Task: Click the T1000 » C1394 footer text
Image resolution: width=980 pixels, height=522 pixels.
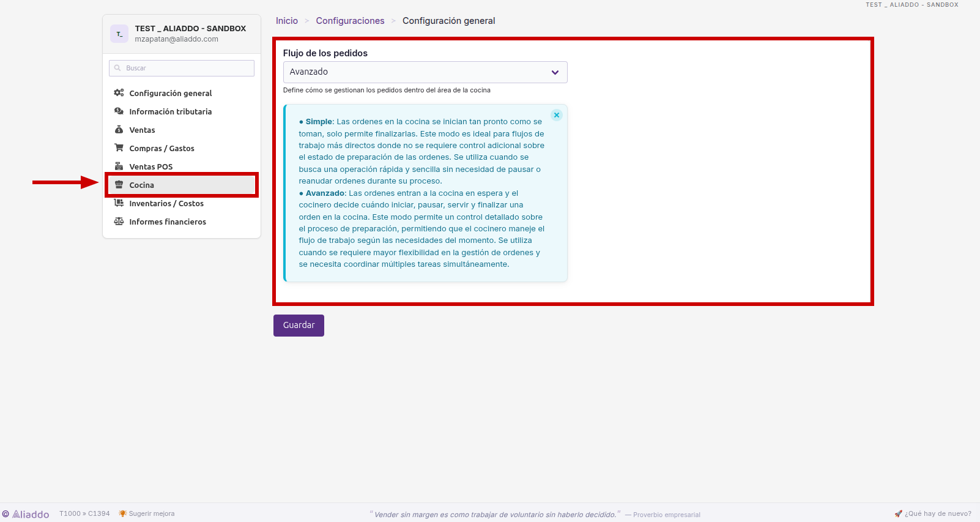Action: point(84,513)
